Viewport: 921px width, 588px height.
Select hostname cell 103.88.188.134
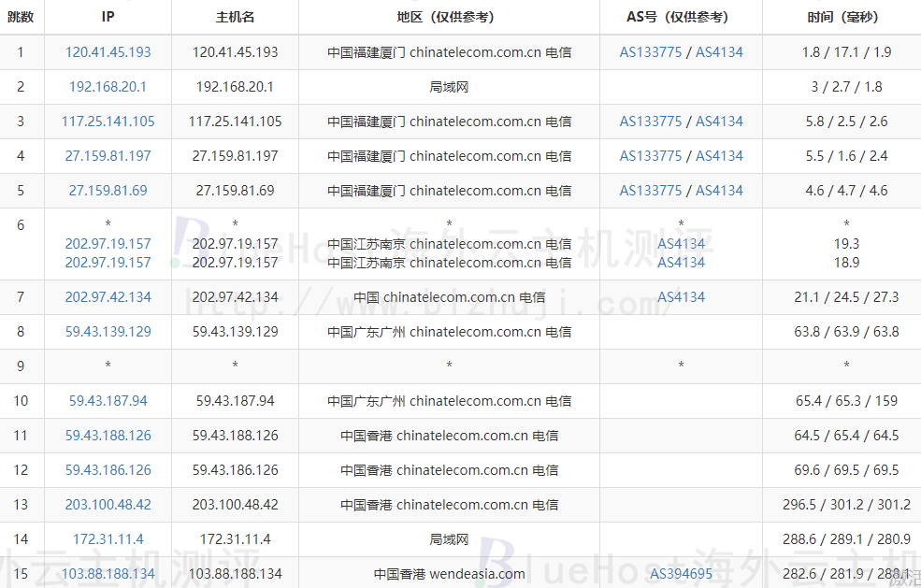point(235,574)
